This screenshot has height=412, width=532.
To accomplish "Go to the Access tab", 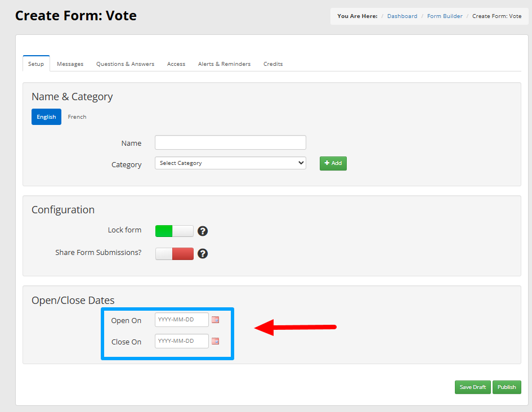I will tap(176, 64).
